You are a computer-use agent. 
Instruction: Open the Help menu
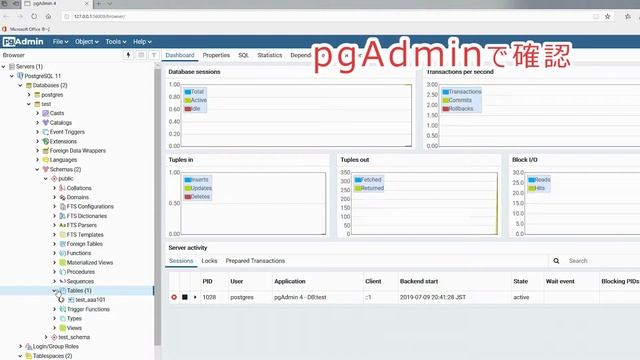pos(142,42)
